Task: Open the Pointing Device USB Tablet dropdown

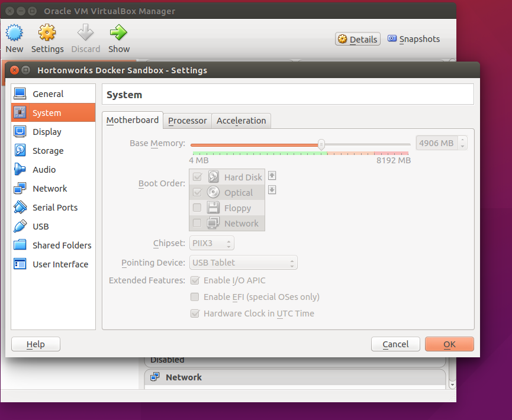Action: click(x=243, y=263)
